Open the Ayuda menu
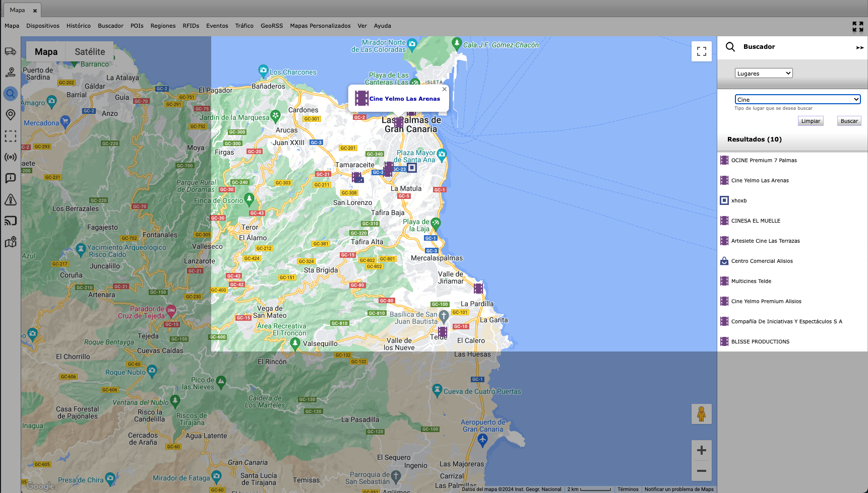The image size is (868, 493). point(383,26)
